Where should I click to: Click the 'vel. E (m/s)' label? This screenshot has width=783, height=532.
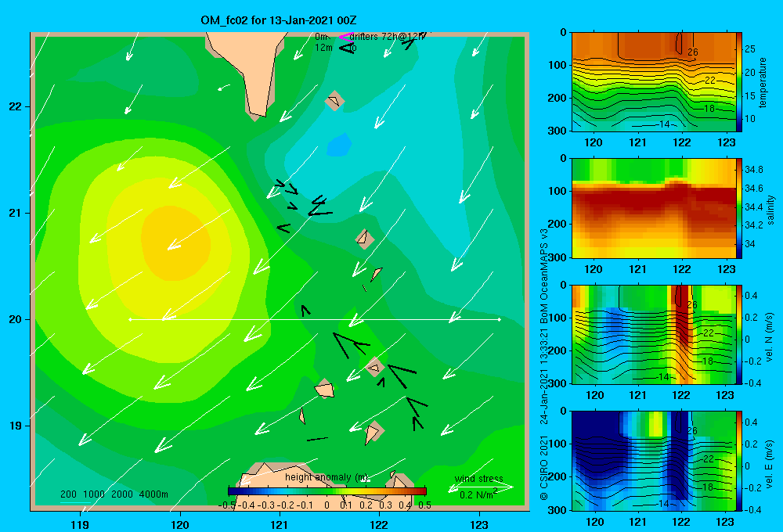point(769,463)
